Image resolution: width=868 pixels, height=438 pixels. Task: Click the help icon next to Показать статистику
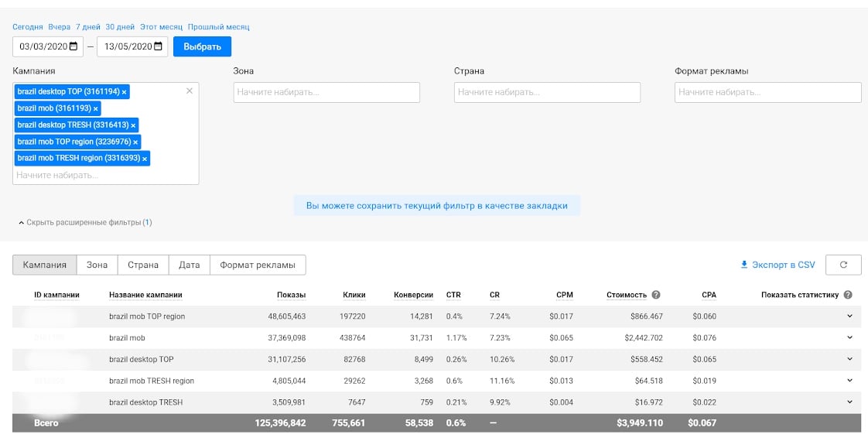tap(848, 295)
